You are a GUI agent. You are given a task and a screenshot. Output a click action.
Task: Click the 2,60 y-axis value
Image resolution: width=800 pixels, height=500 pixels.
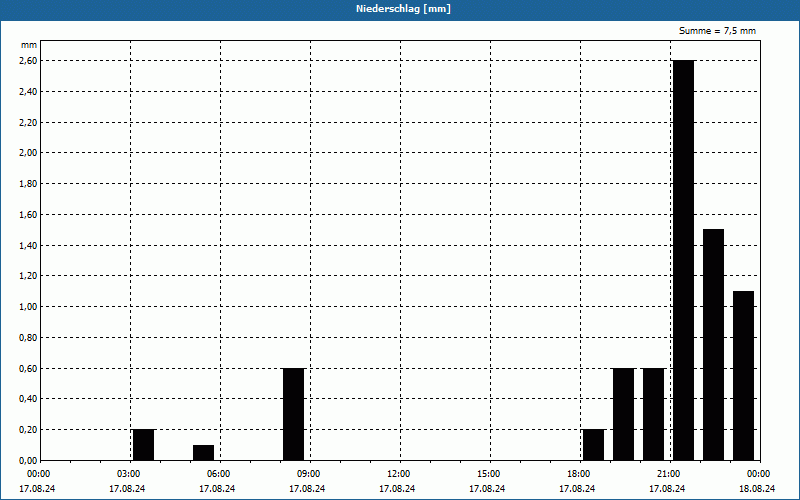point(28,61)
